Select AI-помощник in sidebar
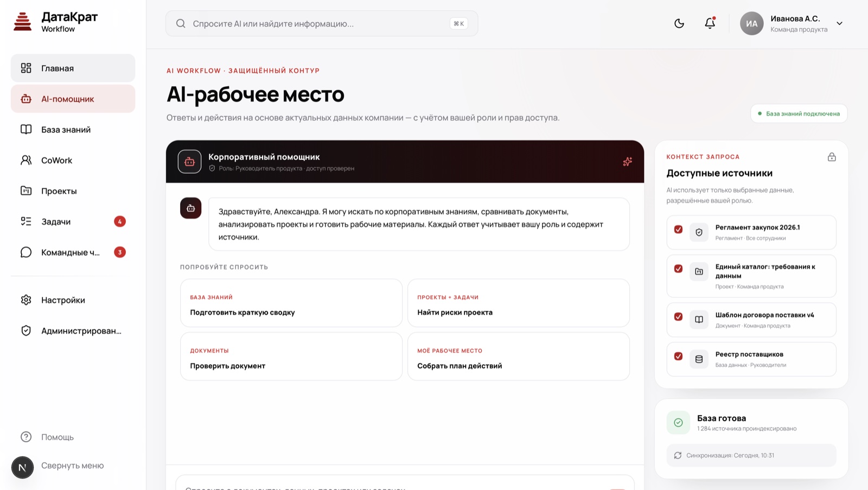The image size is (868, 490). click(x=73, y=99)
